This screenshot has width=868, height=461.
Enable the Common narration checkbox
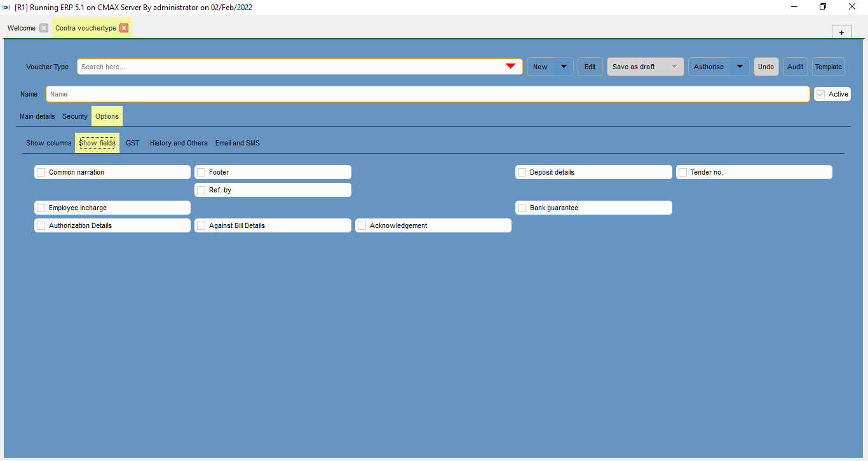pyautogui.click(x=41, y=172)
